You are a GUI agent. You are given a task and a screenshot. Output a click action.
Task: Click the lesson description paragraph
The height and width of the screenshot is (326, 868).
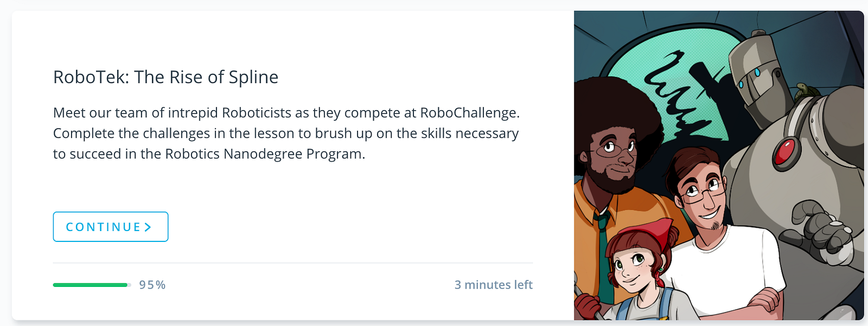[x=286, y=133]
